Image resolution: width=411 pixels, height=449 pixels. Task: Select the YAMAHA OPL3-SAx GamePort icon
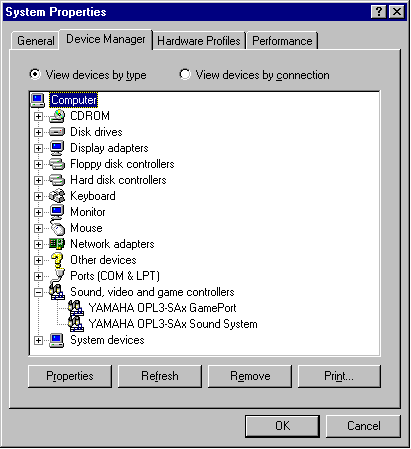point(76,308)
